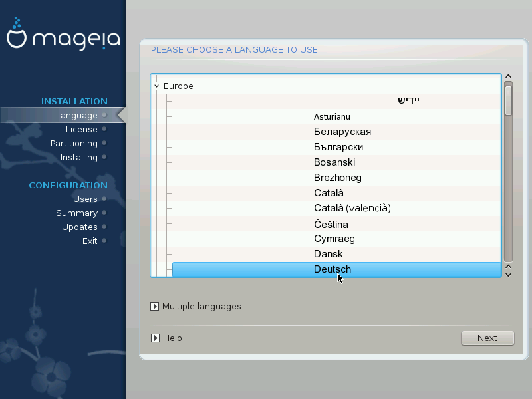This screenshot has width=532, height=399.
Task: Click the scroll down arrow at the bottom
Action: coord(508,275)
